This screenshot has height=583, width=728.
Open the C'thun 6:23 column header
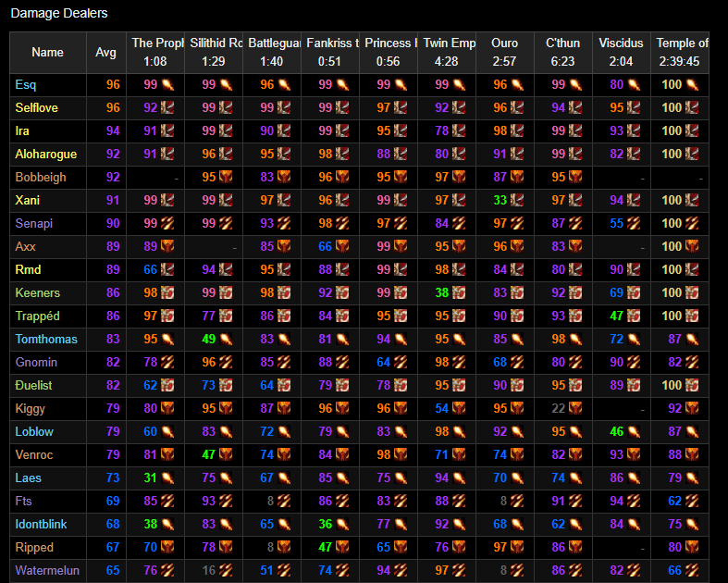click(x=563, y=53)
